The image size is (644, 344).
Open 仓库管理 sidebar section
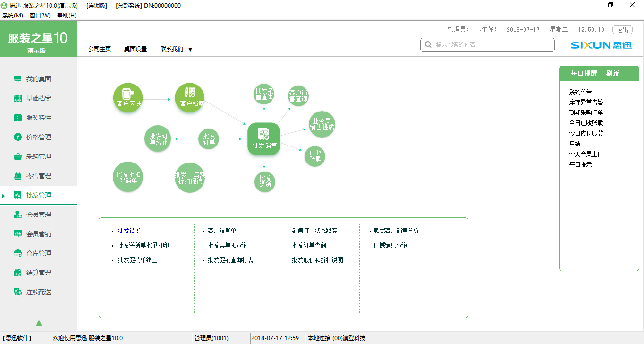point(39,253)
